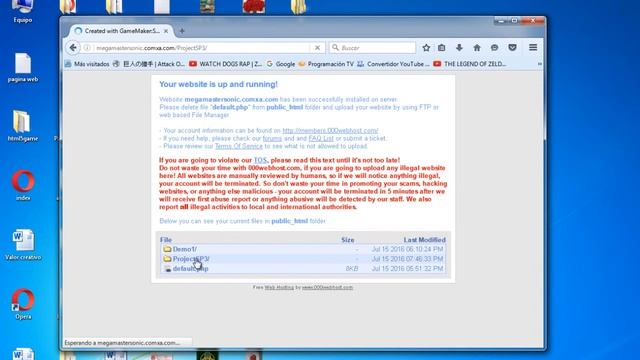Show bookmarks list clipboard icon
Image resolution: width=640 pixels, height=360 pixels.
coord(442,48)
